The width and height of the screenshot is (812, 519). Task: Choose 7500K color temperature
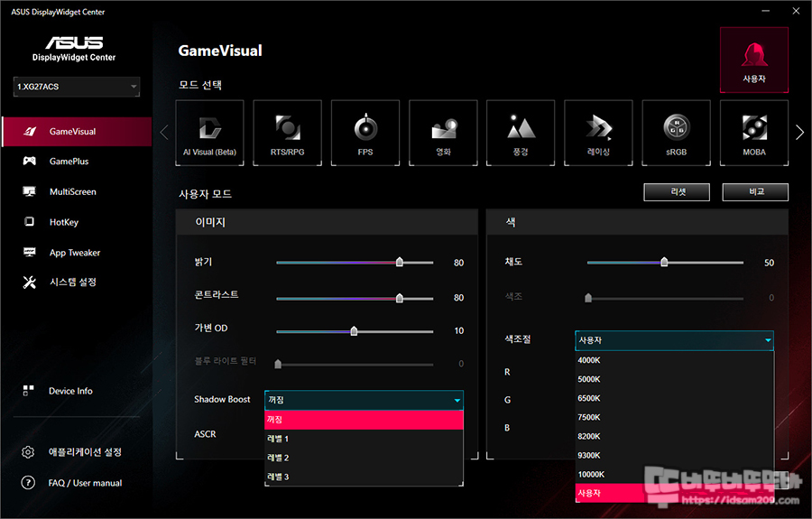pyautogui.click(x=674, y=418)
